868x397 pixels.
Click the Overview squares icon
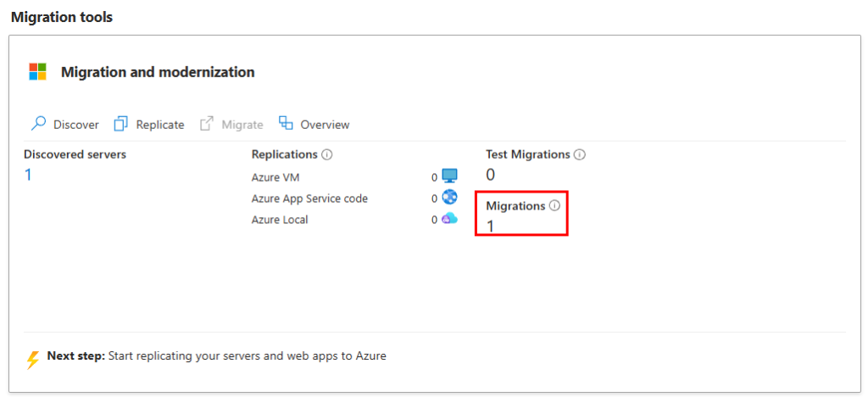click(x=286, y=123)
